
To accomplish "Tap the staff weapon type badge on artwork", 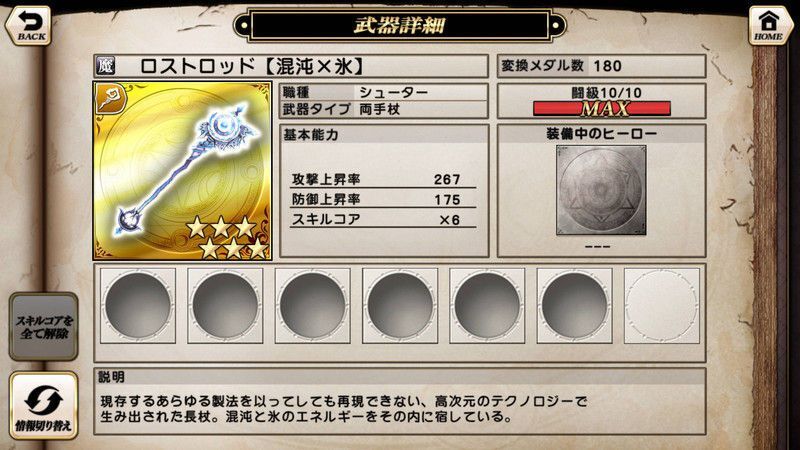I will click(x=111, y=98).
